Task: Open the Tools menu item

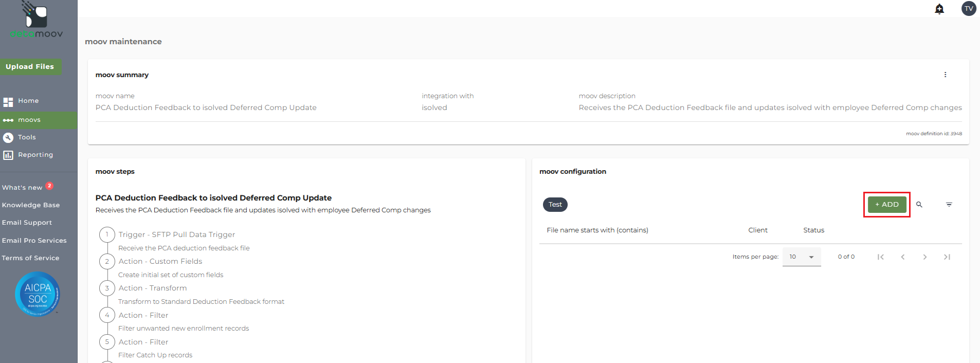Action: click(27, 137)
